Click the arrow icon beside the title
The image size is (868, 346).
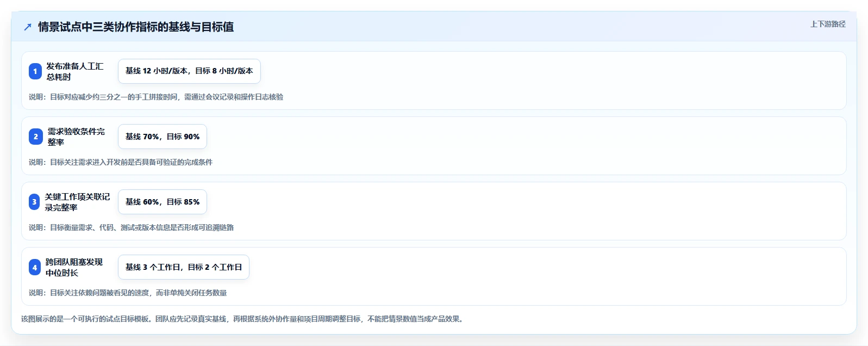(28, 27)
